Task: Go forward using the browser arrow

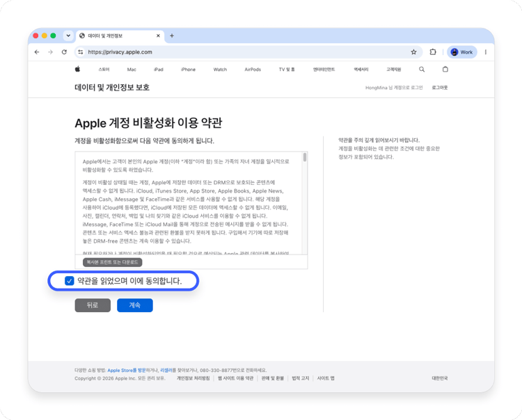Action: 50,52
